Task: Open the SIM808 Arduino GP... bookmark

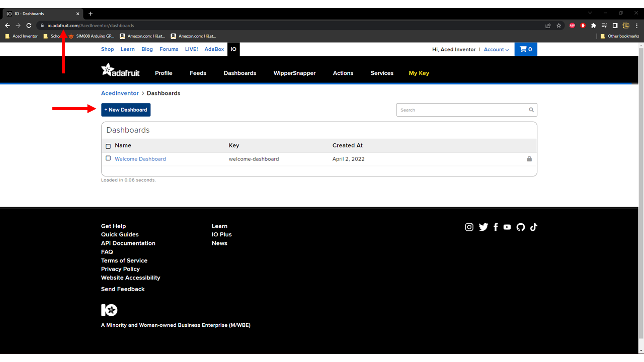Action: [92, 36]
